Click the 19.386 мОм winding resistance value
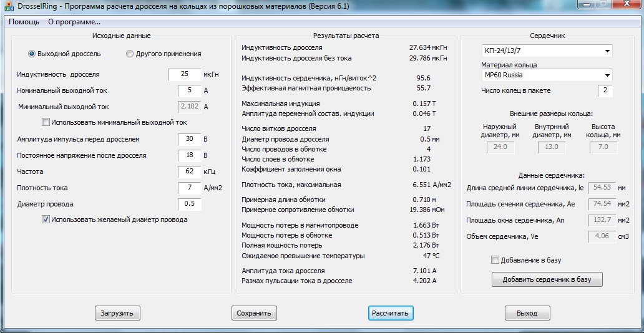This screenshot has width=644, height=333. (427, 210)
